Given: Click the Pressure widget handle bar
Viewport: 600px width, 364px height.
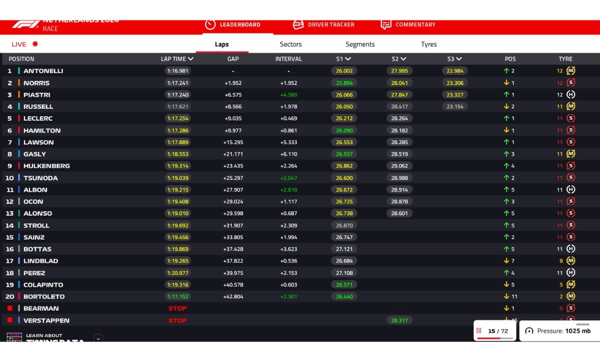Looking at the screenshot, I should coord(582,324).
